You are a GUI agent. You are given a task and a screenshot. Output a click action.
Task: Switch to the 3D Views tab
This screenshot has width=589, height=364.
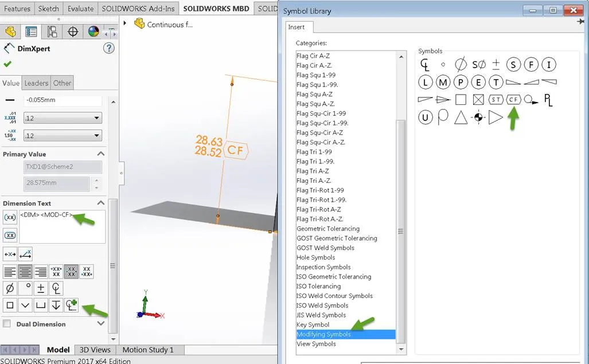(95, 350)
